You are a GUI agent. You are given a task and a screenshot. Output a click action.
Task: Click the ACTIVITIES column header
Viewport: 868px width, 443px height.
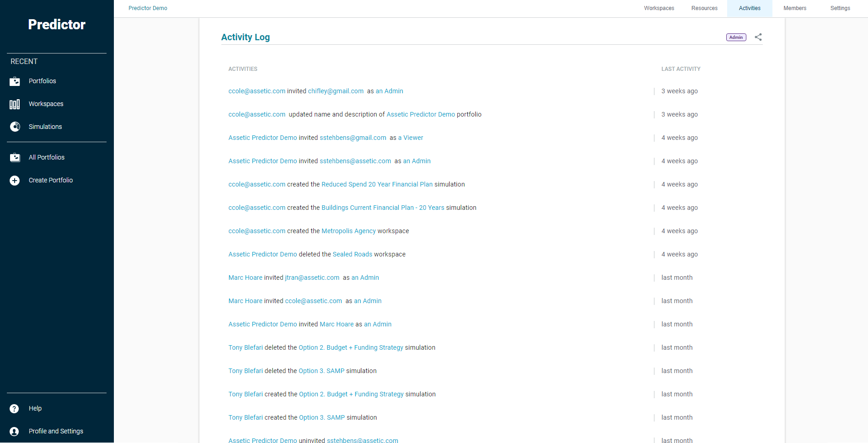(243, 69)
